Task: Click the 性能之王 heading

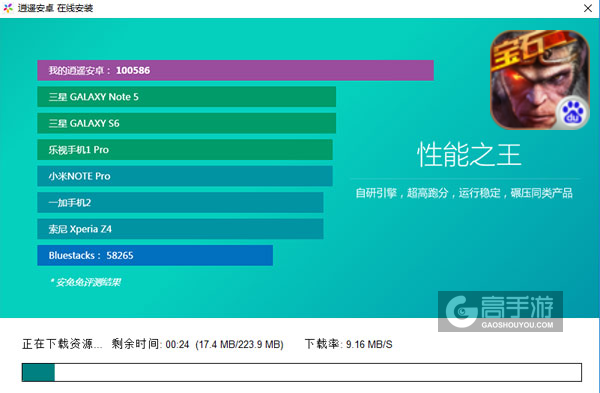Action: (x=469, y=155)
